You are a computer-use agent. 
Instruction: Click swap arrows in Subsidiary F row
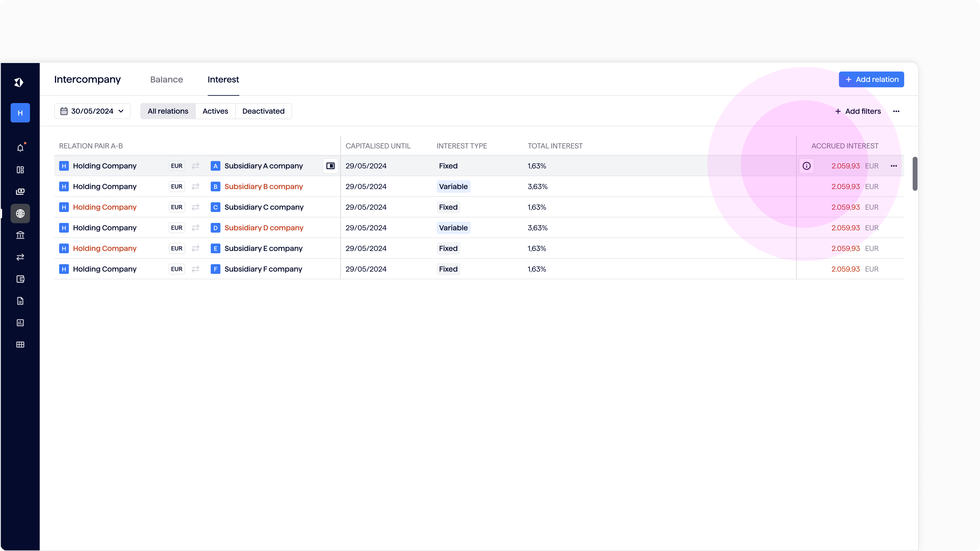[195, 269]
